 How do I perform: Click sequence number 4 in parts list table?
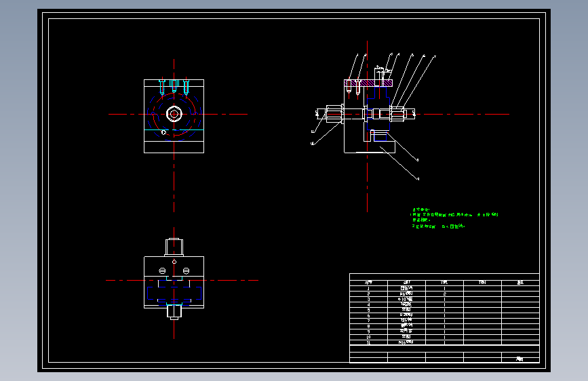(x=368, y=304)
